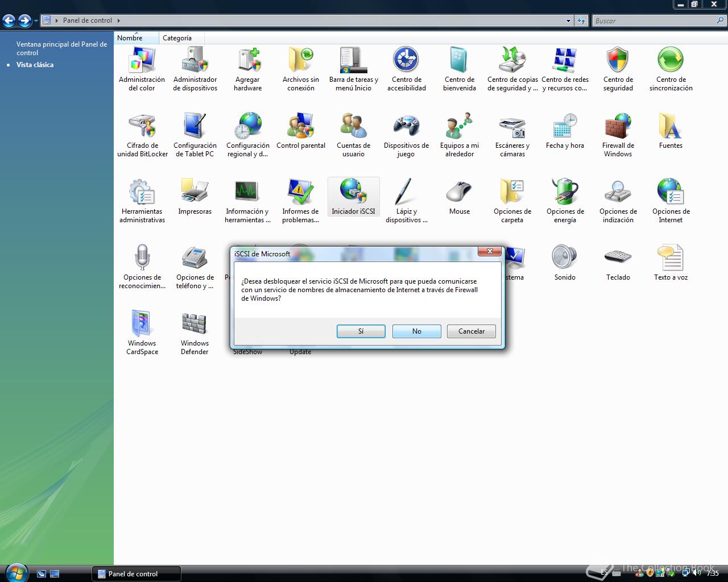Select Vista clásica link
The image size is (728, 582).
coord(35,65)
